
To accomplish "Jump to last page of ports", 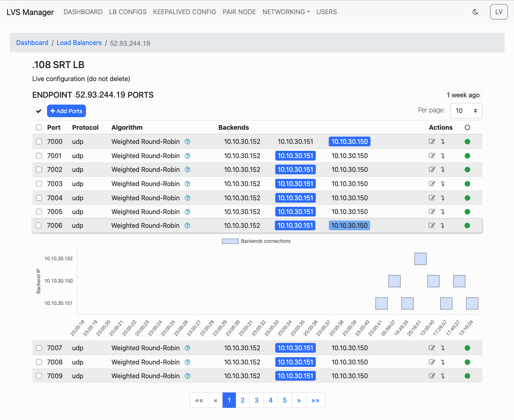I will (315, 400).
